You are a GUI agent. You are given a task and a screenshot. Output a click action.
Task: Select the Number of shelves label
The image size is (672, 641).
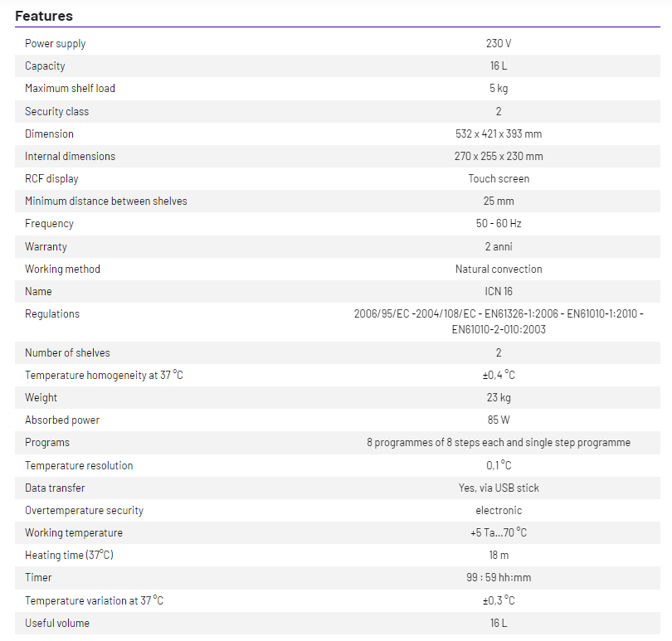coord(67,352)
